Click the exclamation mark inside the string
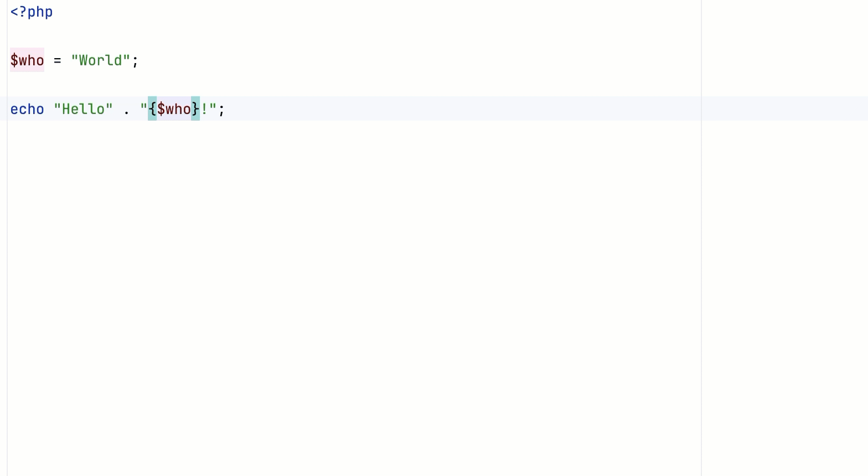The height and width of the screenshot is (476, 868). (204, 109)
